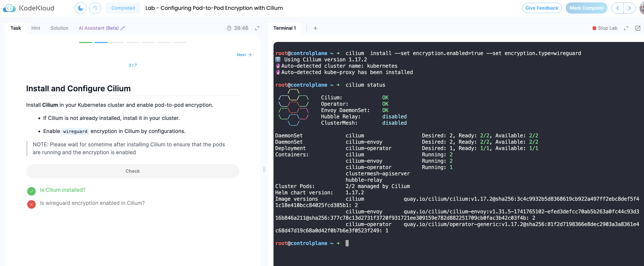Click the KodeKloud logo

coord(28,8)
